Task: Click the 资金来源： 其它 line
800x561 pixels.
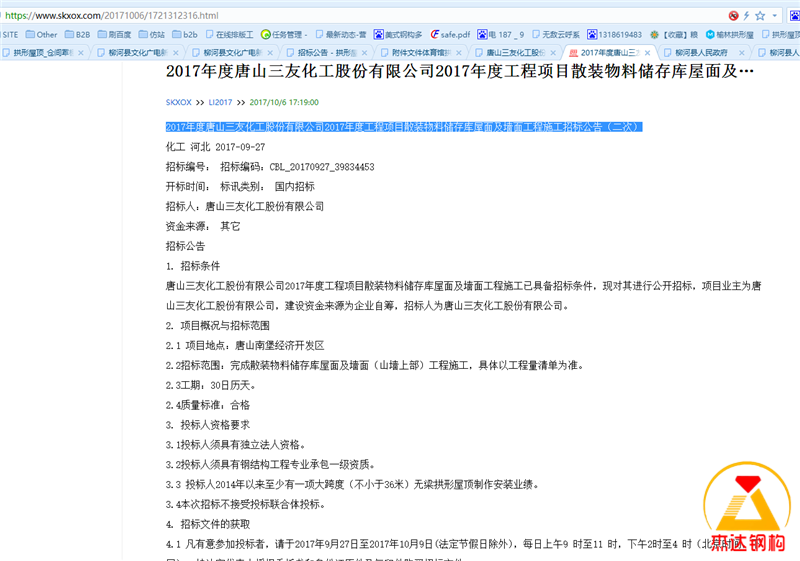Action: (x=203, y=226)
